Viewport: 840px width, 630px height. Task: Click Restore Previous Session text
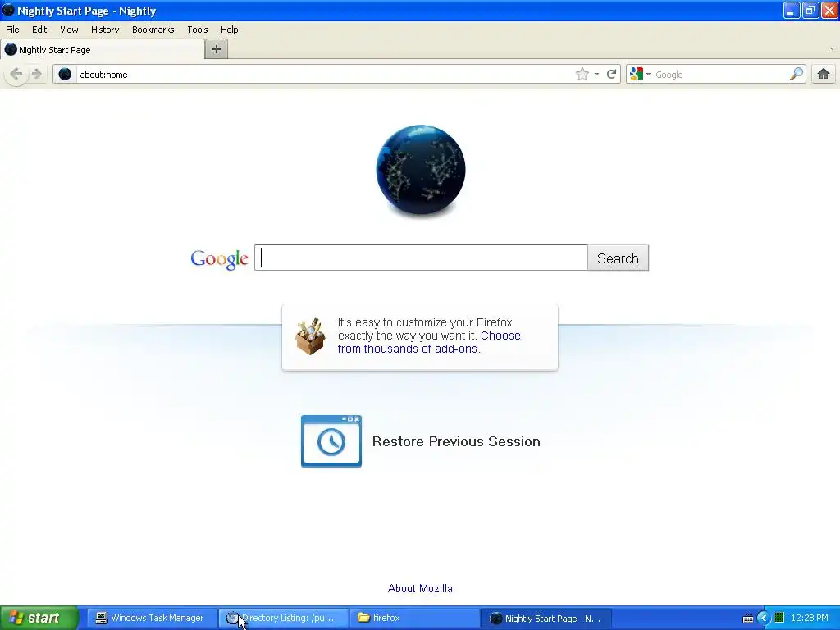click(456, 441)
